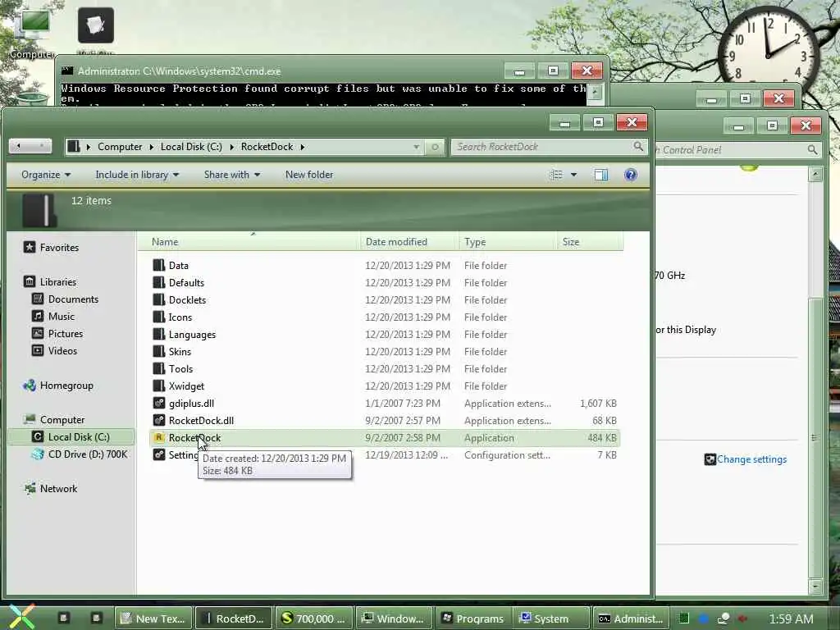This screenshot has height=630, width=840.
Task: Select the RocketDock application icon
Action: [158, 438]
